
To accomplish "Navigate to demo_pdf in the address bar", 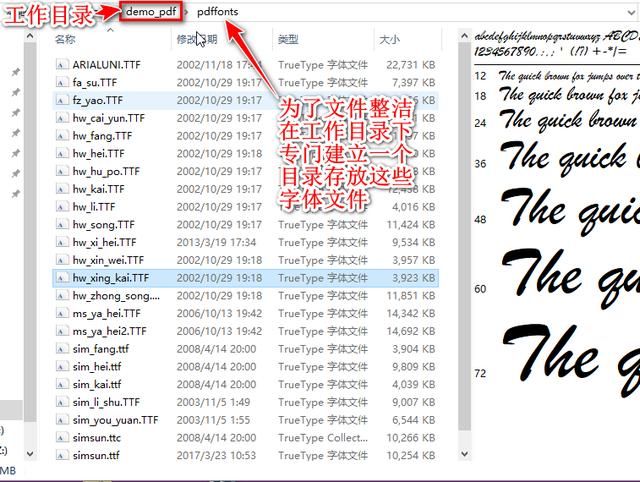I will point(151,12).
